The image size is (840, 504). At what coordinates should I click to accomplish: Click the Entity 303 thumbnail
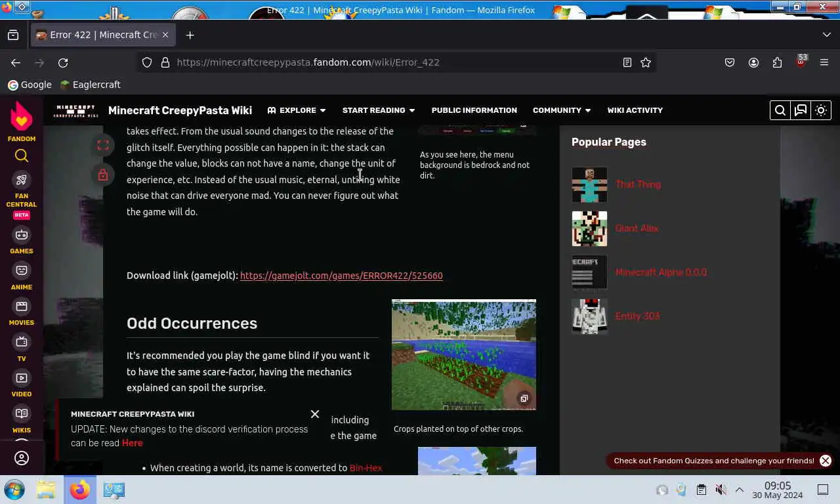(x=589, y=316)
